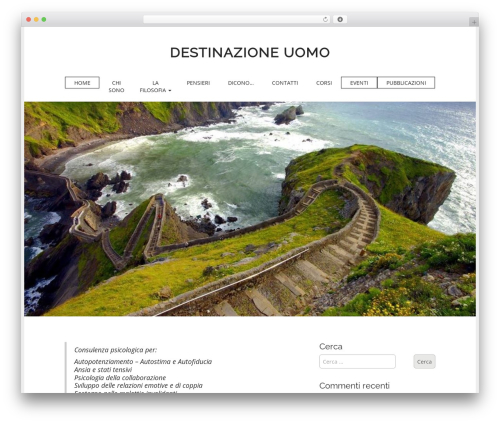Click the browser reload icon
Image resolution: width=500 pixels, height=423 pixels.
point(325,20)
